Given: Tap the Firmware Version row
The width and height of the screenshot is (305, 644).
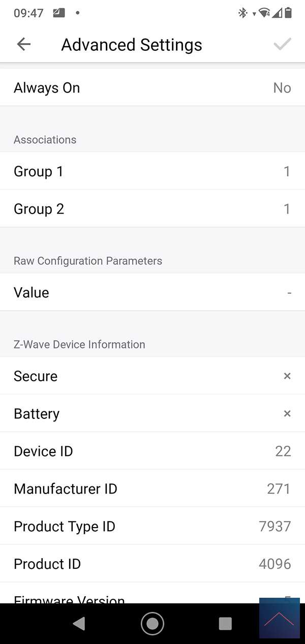Looking at the screenshot, I should 127,598.
